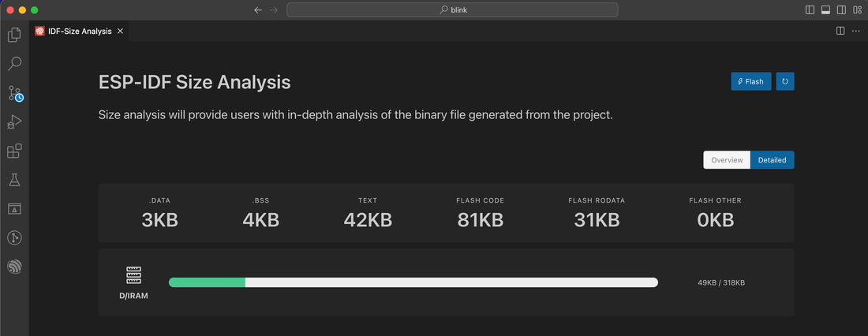Screen dimensions: 868x336
Task: Open the Search view
Action: (x=14, y=64)
